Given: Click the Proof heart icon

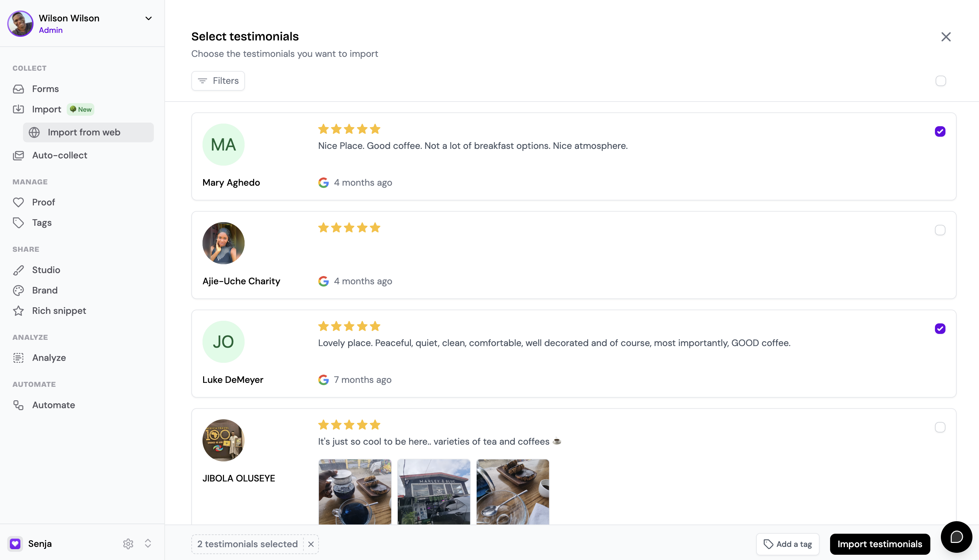Looking at the screenshot, I should 18,202.
